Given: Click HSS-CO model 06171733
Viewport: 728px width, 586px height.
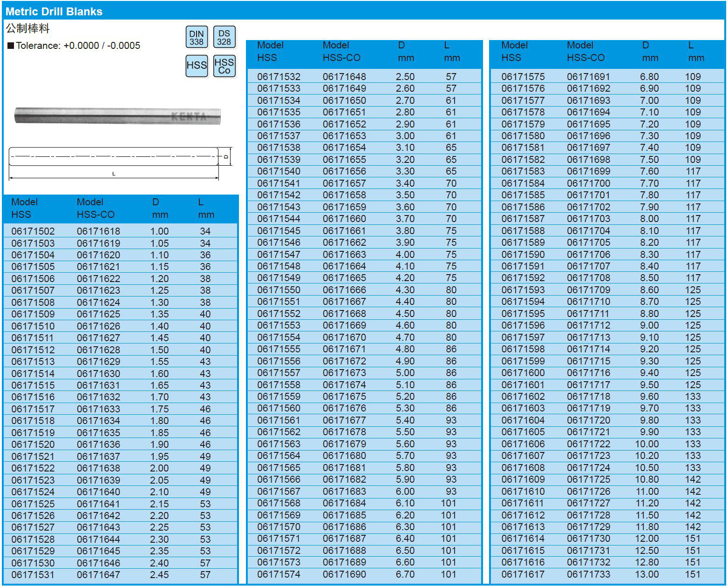Looking at the screenshot, I should (x=588, y=574).
